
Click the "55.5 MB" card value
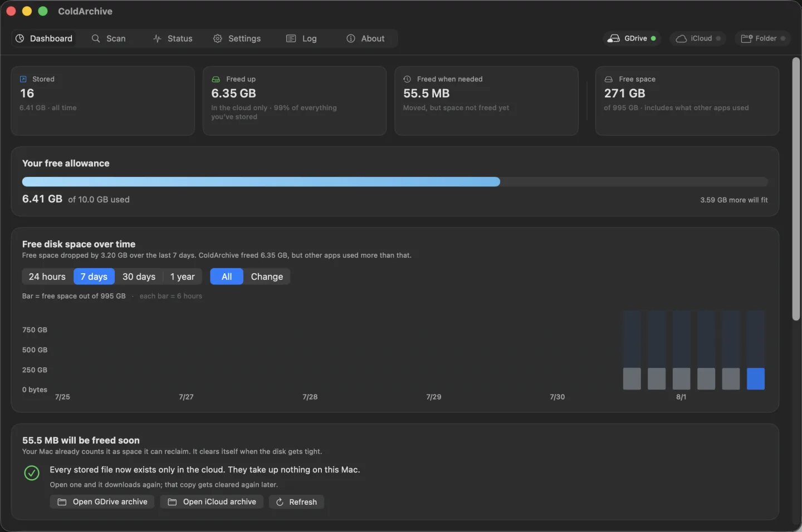tap(427, 93)
